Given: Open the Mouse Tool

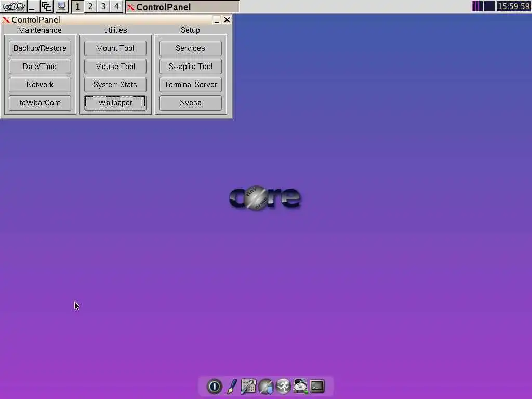Looking at the screenshot, I should click(x=115, y=66).
